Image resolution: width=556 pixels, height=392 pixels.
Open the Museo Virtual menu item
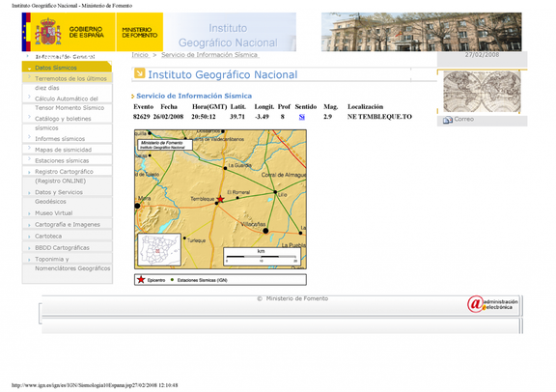pyautogui.click(x=53, y=213)
